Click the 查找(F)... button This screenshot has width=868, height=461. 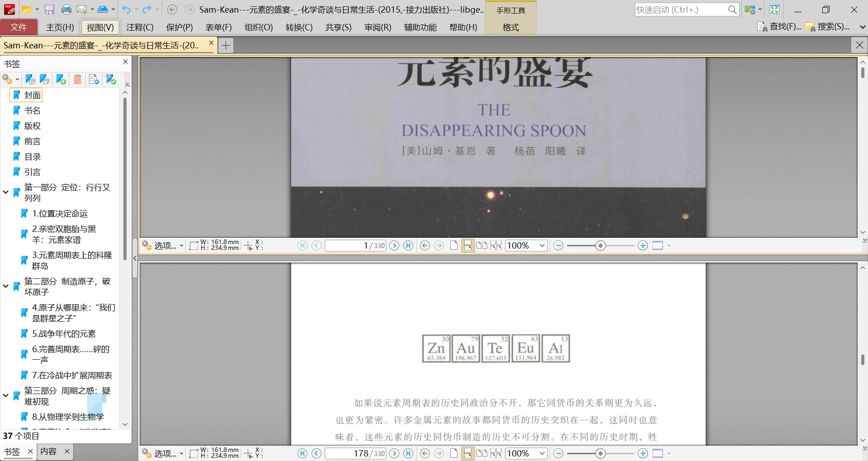[779, 27]
